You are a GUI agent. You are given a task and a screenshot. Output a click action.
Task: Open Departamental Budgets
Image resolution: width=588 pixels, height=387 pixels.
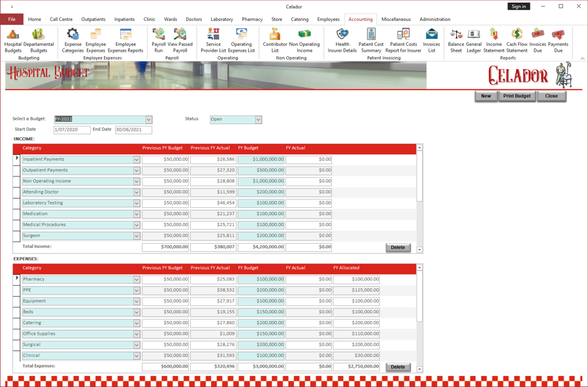[x=38, y=41]
